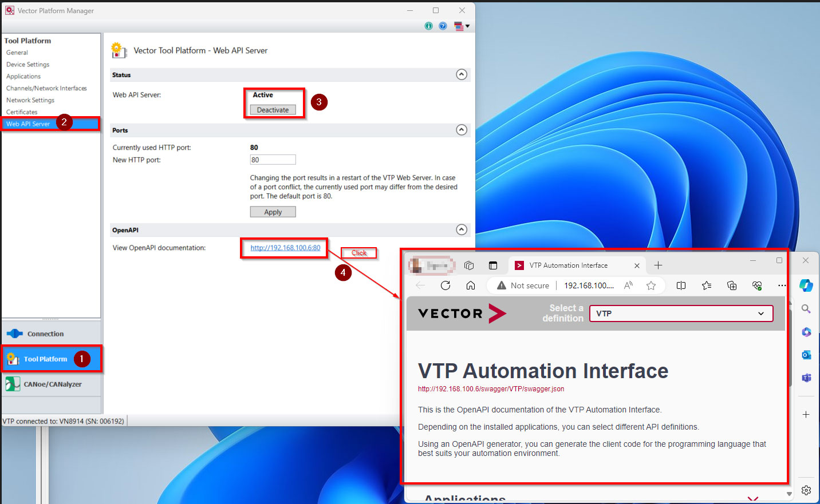Deactivate the Web API Server
The image size is (820, 504).
tap(273, 110)
